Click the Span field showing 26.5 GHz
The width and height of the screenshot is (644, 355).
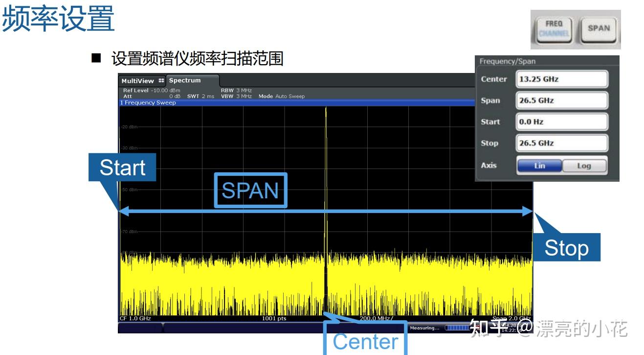pyautogui.click(x=561, y=100)
